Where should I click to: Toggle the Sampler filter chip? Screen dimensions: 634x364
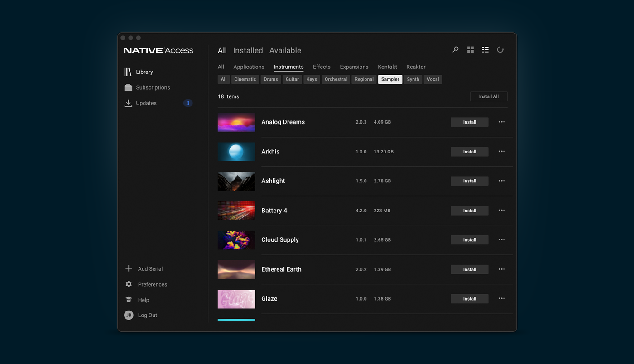(390, 79)
